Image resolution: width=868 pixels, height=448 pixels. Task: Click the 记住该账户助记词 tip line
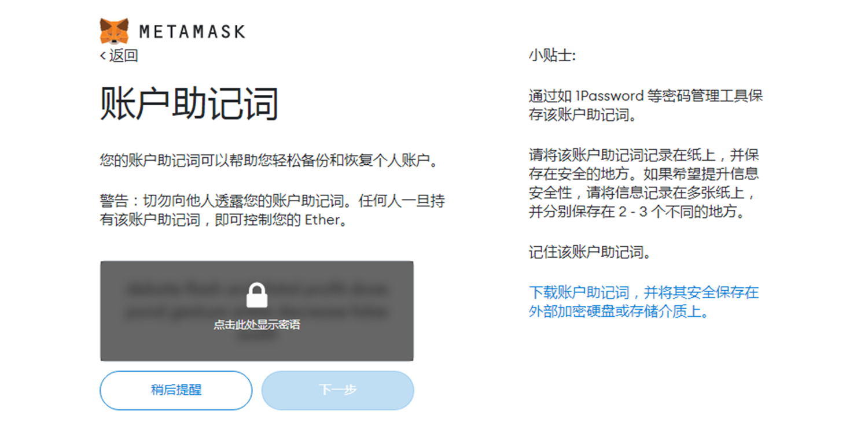pos(586,253)
